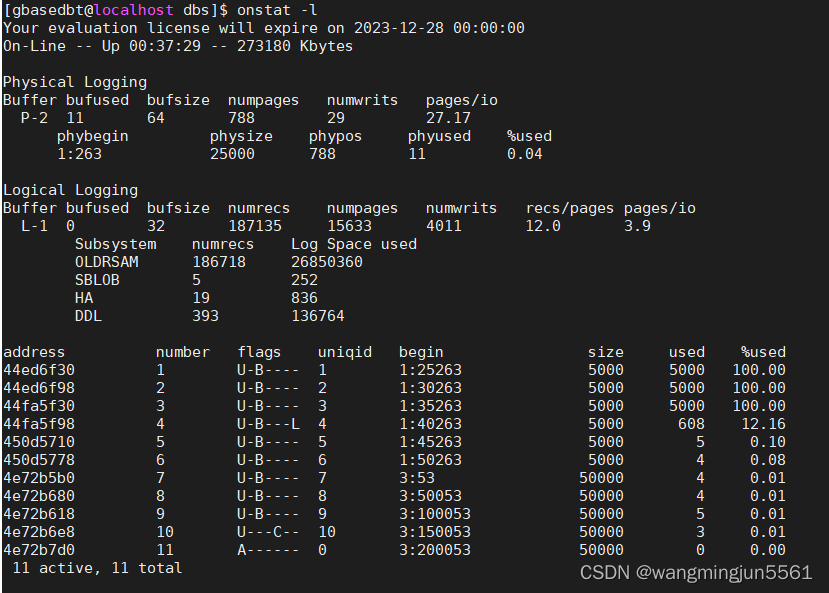Click the numpages value '15633'
The image size is (829, 593).
349,226
